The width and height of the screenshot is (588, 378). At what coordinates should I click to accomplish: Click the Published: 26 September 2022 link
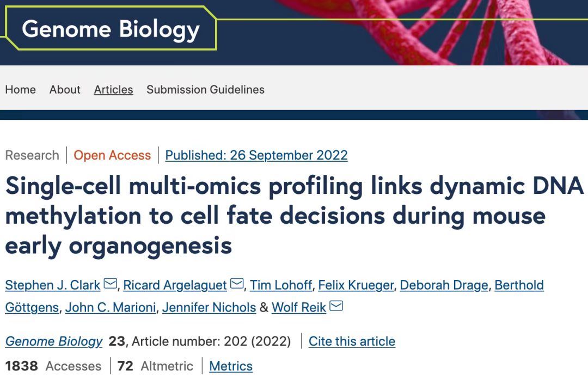tap(256, 155)
